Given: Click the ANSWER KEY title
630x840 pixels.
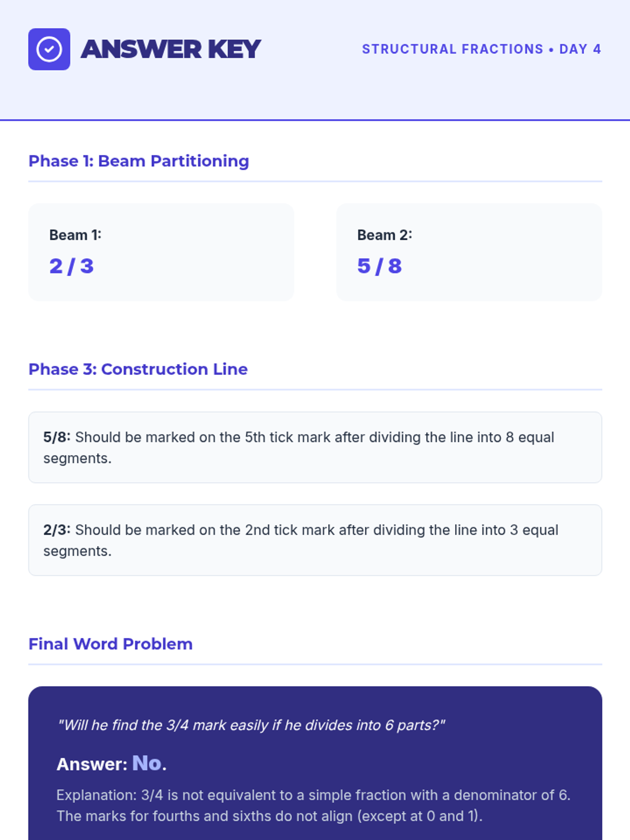Looking at the screenshot, I should point(171,49).
